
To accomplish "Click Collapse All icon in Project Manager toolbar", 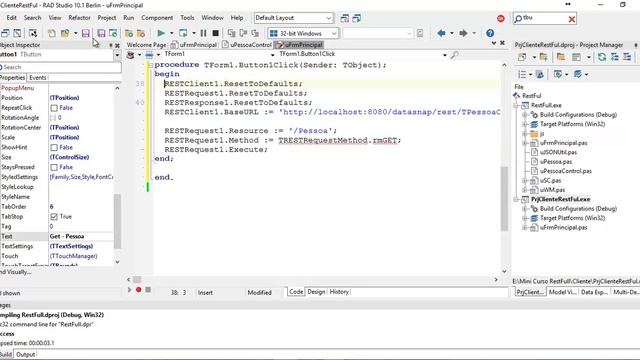I will [x=627, y=57].
